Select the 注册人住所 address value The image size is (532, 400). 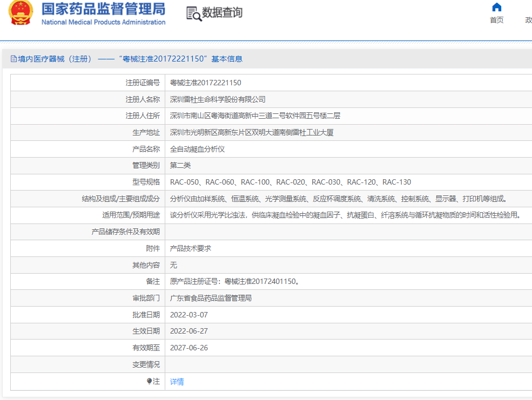(255, 116)
